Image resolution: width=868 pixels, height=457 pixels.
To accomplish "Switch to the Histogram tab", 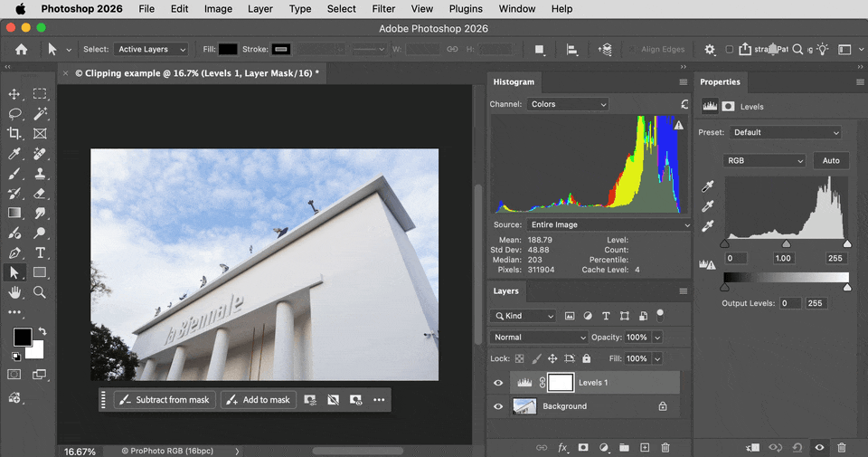I will [x=514, y=82].
